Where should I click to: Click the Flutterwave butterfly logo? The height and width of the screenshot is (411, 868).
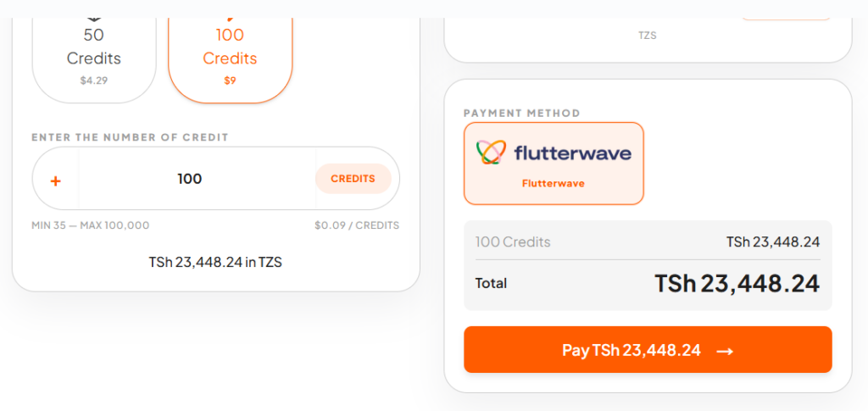(x=491, y=153)
